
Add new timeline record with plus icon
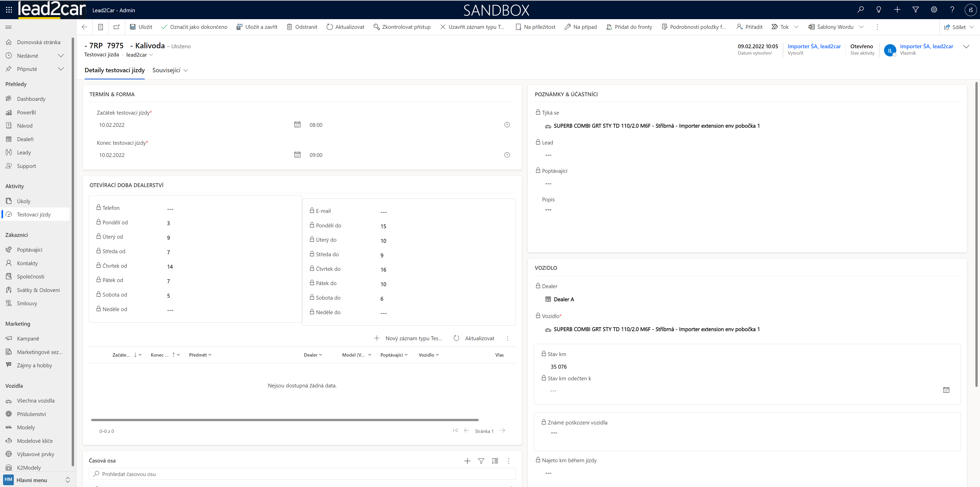click(x=467, y=461)
